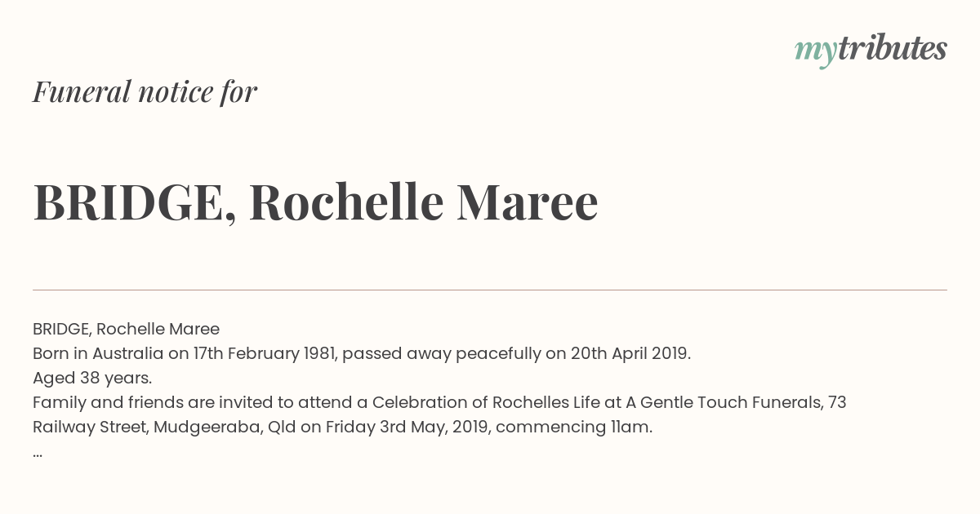Click the green 'my' in the logo
The image size is (980, 514).
[816, 52]
